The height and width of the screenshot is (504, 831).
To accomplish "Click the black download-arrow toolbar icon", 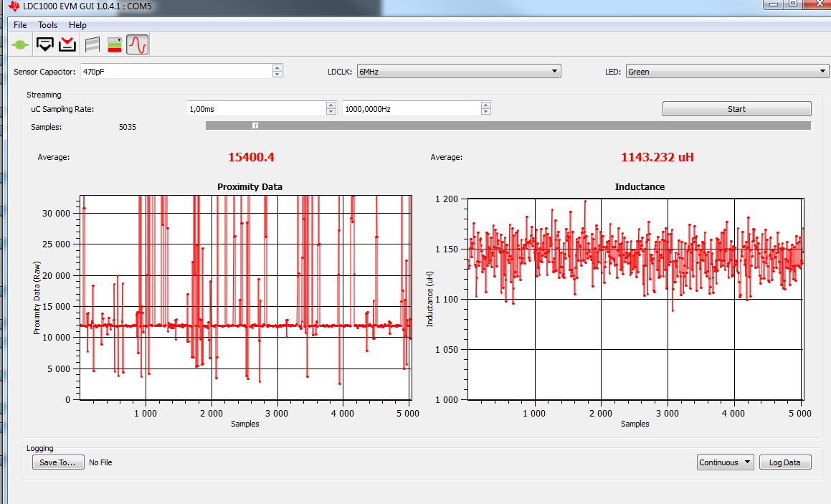I will 45,44.
